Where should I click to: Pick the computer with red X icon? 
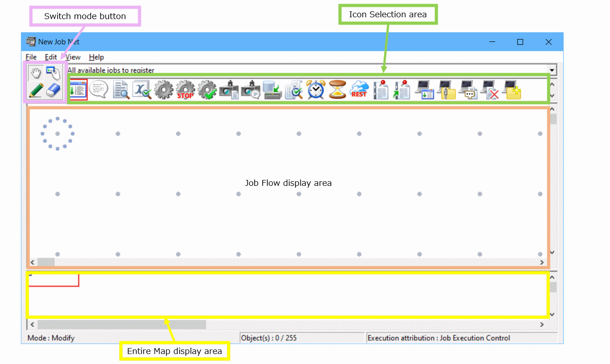click(489, 90)
